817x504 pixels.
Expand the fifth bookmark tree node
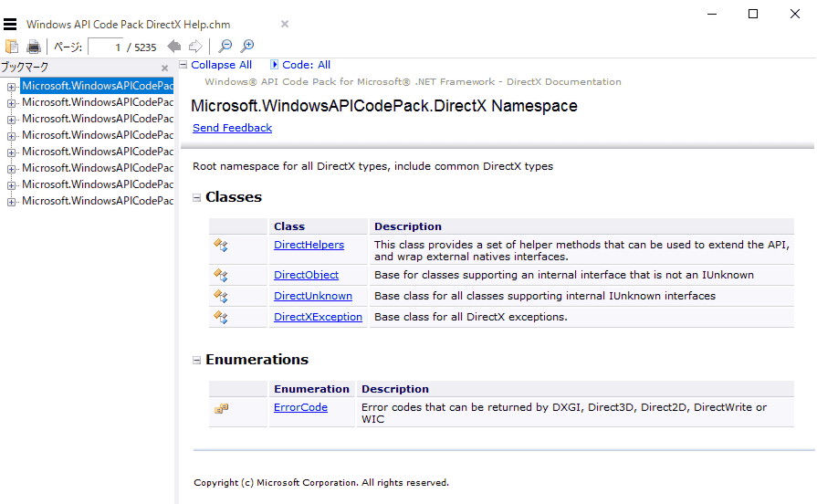(11, 152)
